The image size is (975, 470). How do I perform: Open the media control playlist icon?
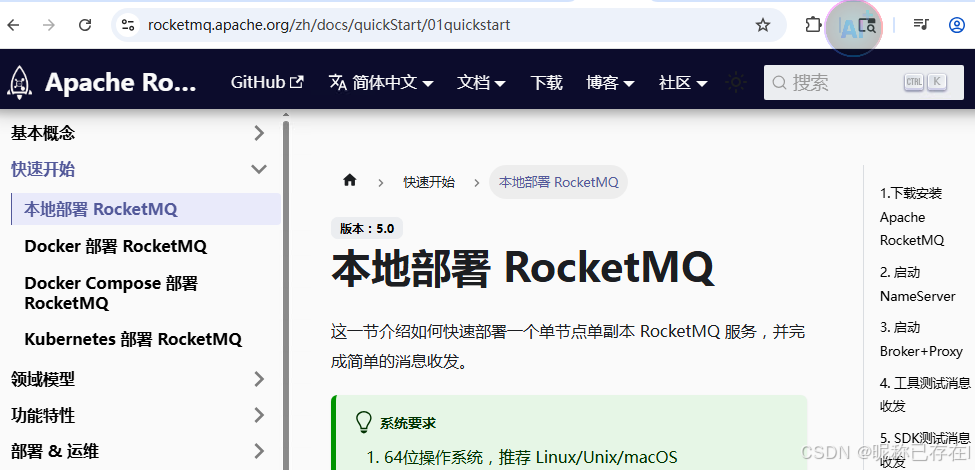[921, 25]
